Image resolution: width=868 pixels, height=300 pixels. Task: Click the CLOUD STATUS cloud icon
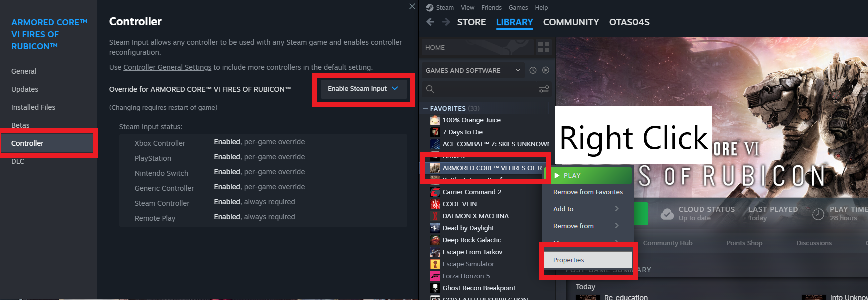[667, 214]
